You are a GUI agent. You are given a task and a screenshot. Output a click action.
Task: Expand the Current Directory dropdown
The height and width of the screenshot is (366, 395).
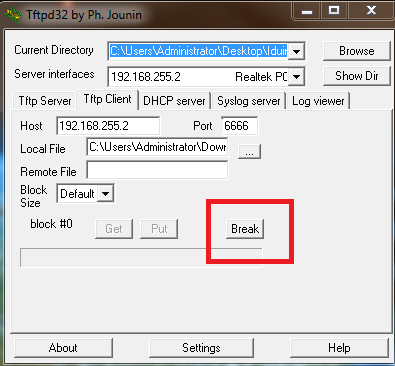296,51
